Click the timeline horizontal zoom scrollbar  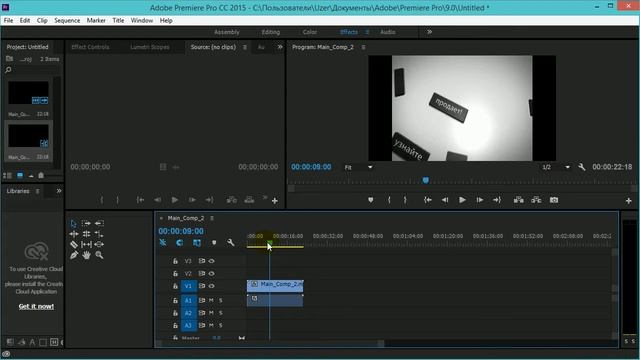[x=270, y=343]
